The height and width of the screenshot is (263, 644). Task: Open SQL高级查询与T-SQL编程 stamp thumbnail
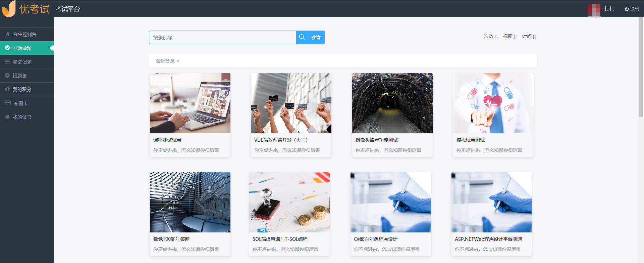tap(289, 202)
